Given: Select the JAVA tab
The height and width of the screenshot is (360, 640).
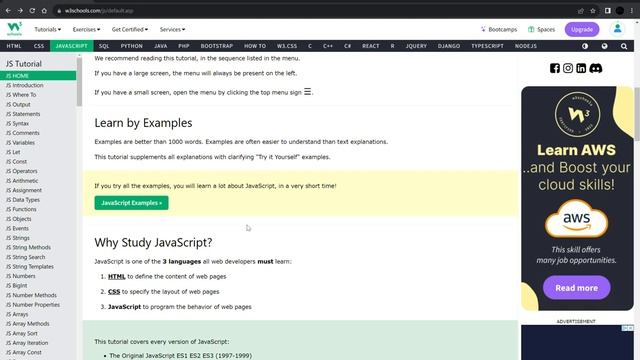Looking at the screenshot, I should [x=160, y=46].
